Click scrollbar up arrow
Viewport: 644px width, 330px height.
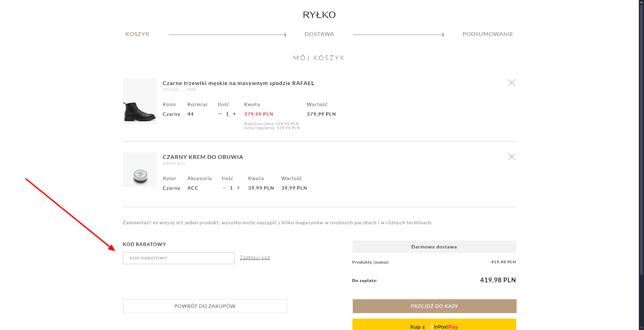tap(641, 2)
